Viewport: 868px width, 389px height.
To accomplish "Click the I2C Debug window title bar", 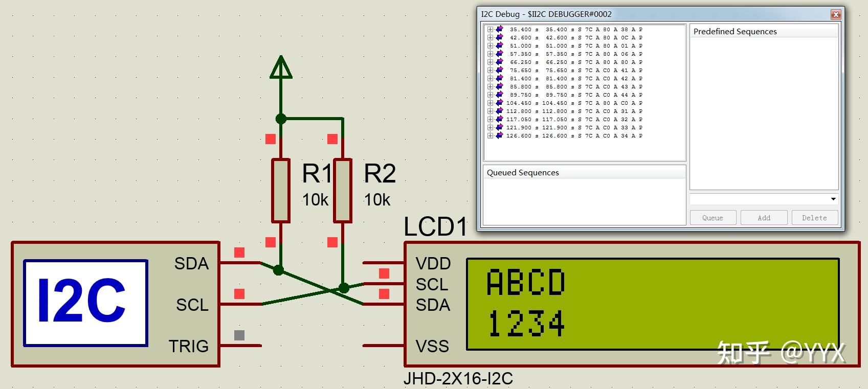I will [x=654, y=14].
